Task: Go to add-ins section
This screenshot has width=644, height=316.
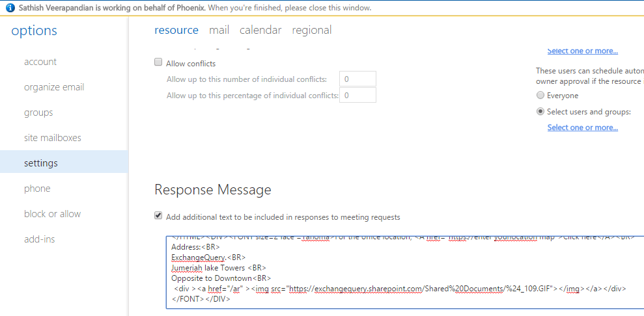Action: tap(39, 239)
